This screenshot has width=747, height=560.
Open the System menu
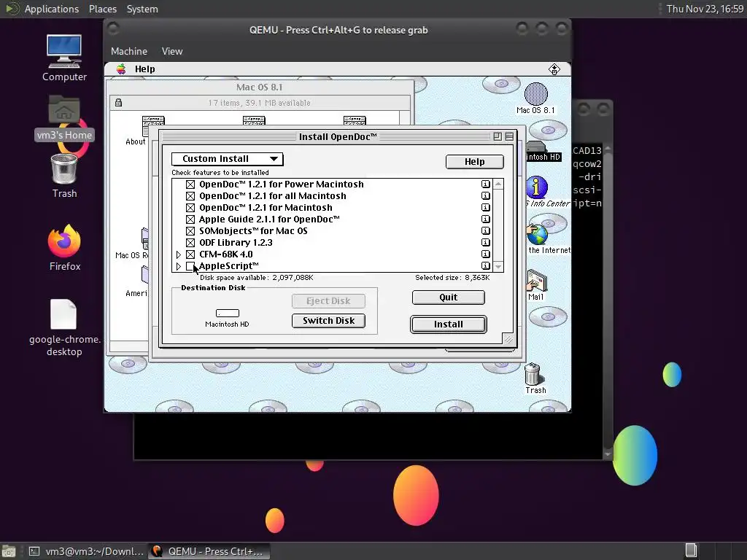(x=142, y=9)
